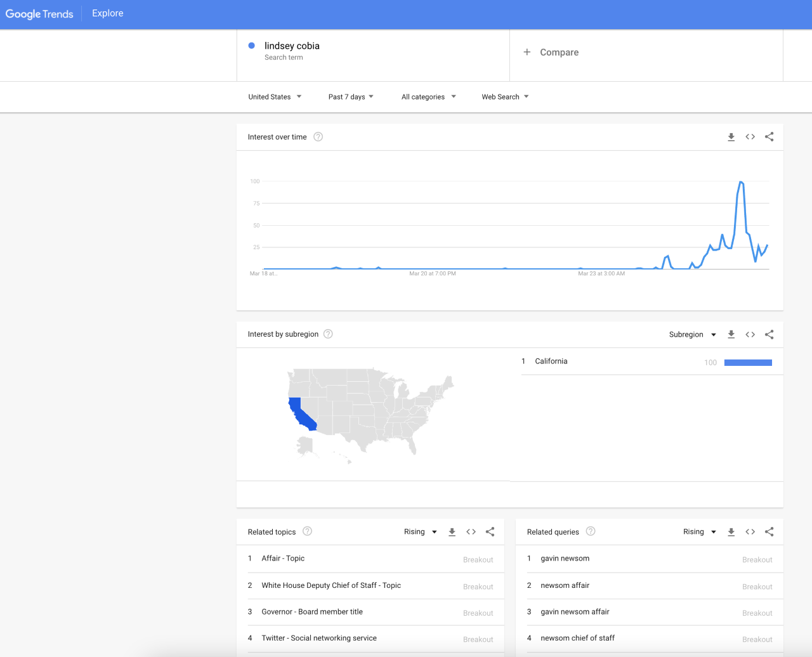The image size is (812, 657).
Task: Open help for Interest over time
Action: pos(318,137)
